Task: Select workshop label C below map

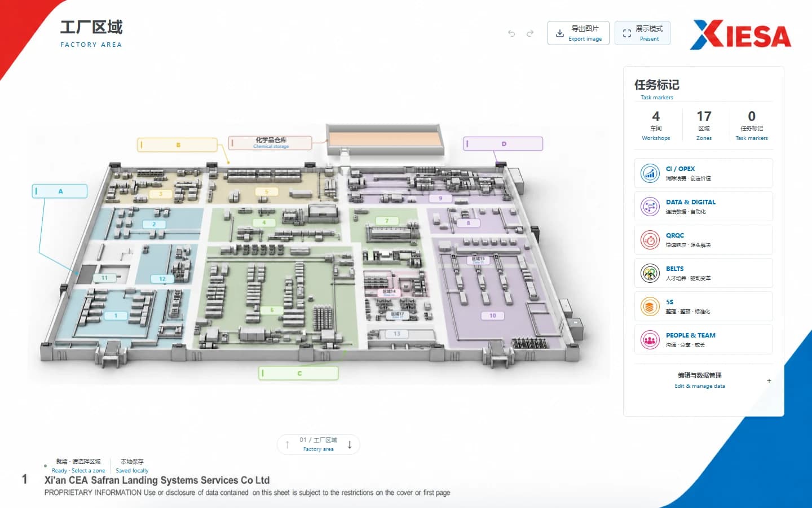Action: pos(299,373)
